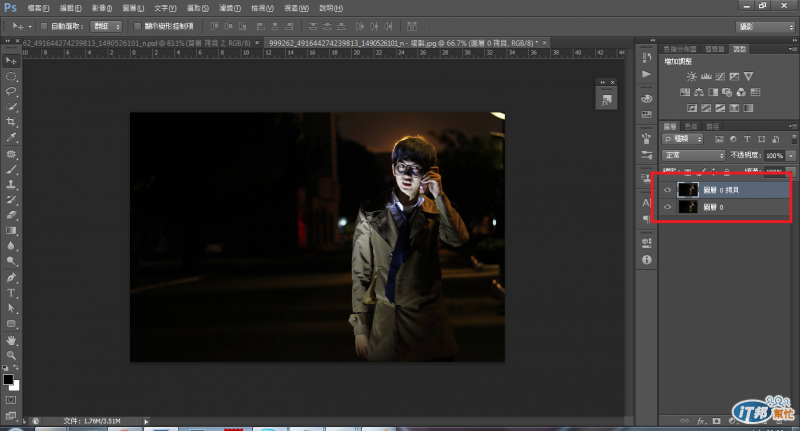
Task: Select the Eraser tool
Action: coord(11,215)
